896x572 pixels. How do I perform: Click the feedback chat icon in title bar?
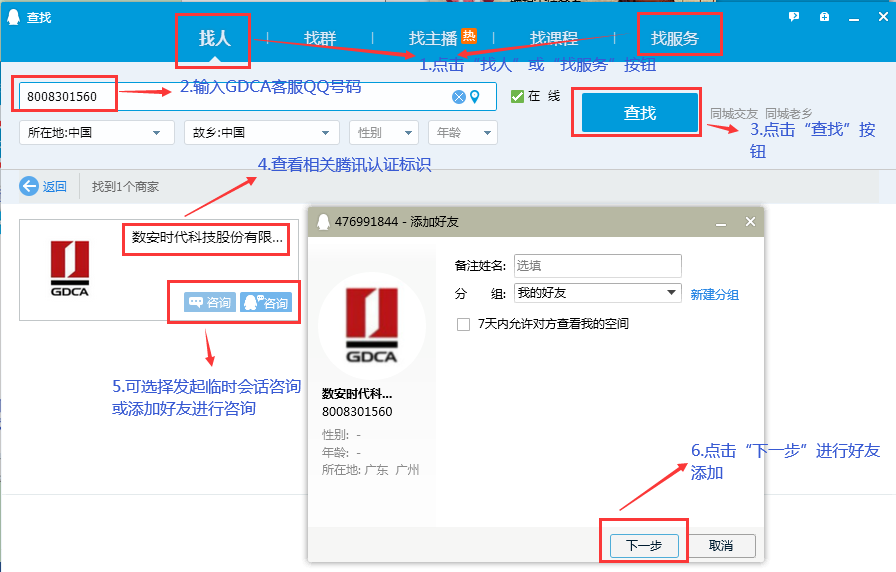tap(794, 17)
